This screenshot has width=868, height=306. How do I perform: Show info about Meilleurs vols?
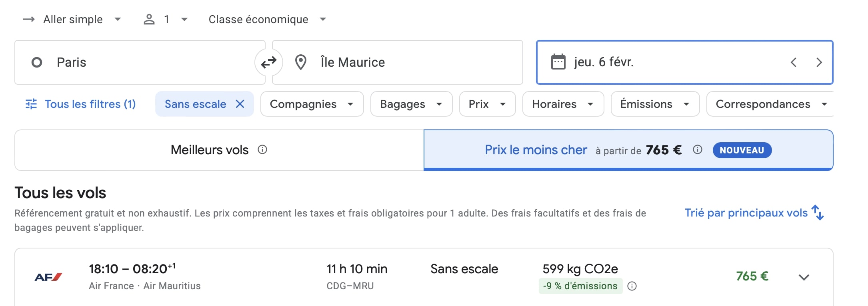(262, 150)
